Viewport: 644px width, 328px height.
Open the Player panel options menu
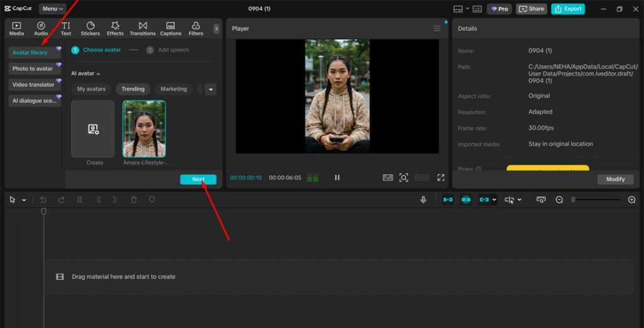coord(437,28)
